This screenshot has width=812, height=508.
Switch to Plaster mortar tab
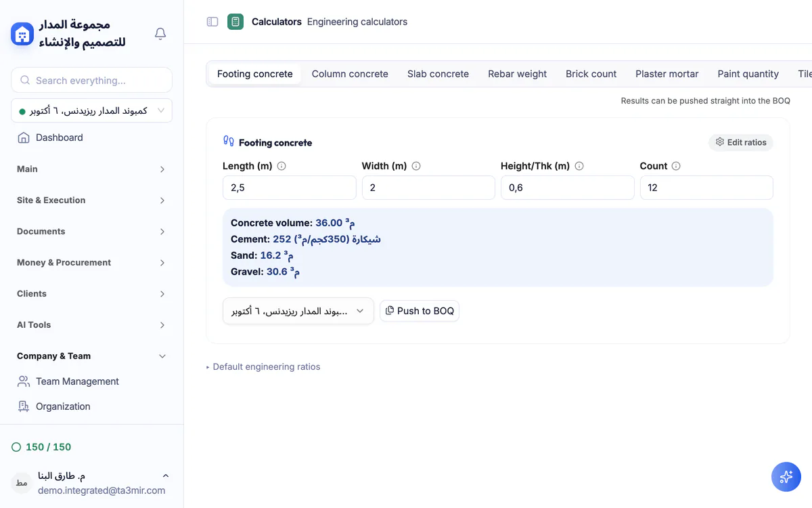coord(667,74)
